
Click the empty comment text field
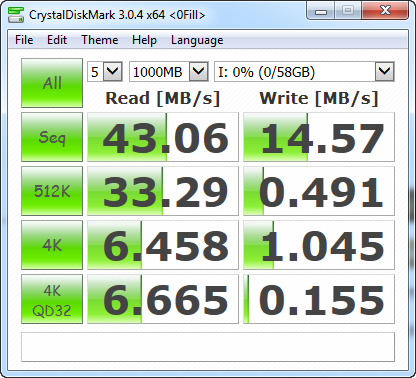coord(208,347)
